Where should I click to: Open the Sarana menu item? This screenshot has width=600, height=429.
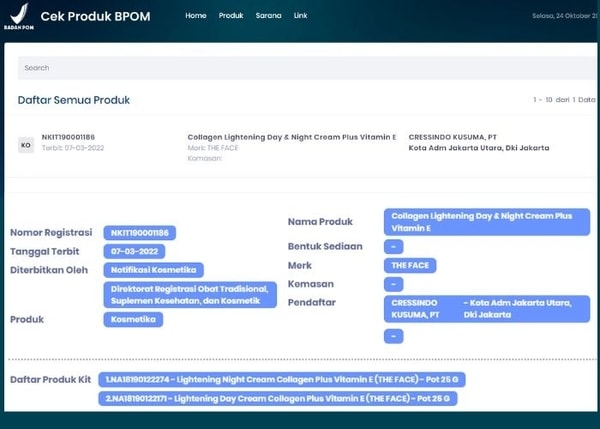tap(269, 16)
